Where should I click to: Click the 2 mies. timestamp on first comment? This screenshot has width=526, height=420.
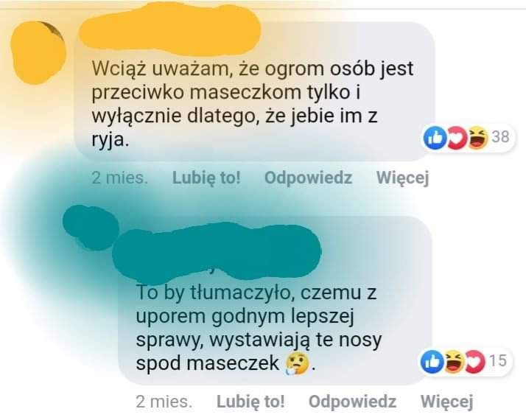point(120,178)
